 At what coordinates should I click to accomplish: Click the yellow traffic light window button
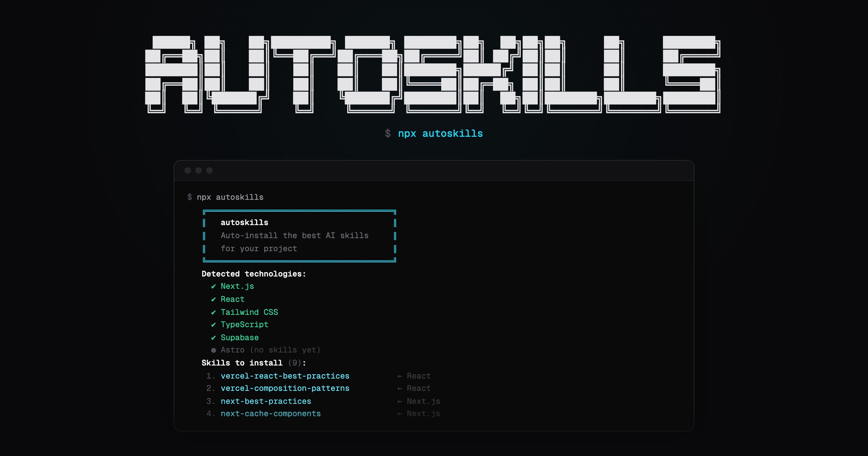199,170
